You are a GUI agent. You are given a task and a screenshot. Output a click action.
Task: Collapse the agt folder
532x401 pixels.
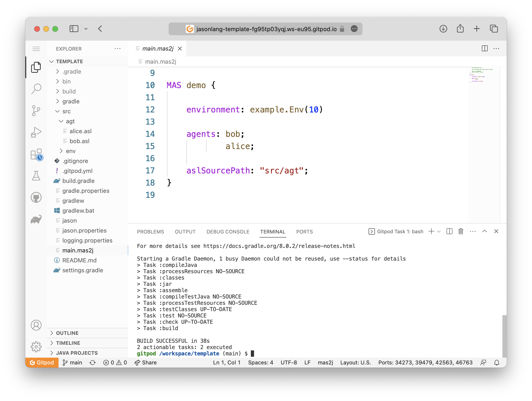[x=87, y=121]
